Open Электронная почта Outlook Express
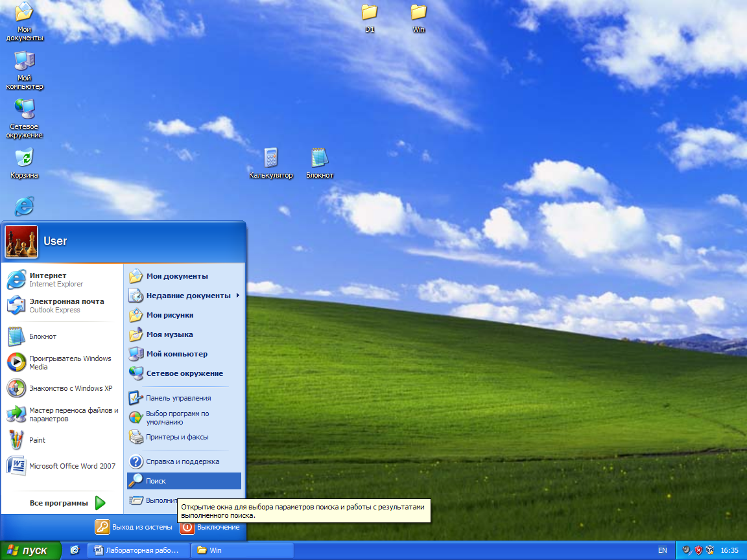This screenshot has width=747, height=560. click(62, 305)
